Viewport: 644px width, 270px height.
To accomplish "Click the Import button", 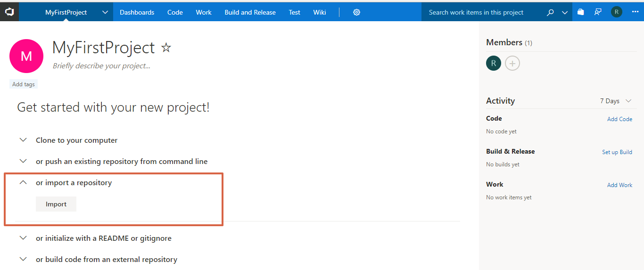I will pos(56,204).
